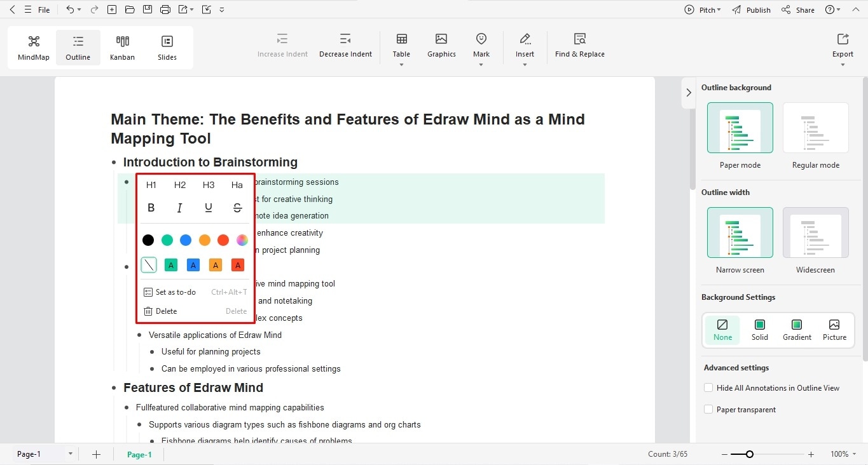Click the export share icon in top toolbar
Image resolution: width=868 pixels, height=465 pixels.
(183, 10)
